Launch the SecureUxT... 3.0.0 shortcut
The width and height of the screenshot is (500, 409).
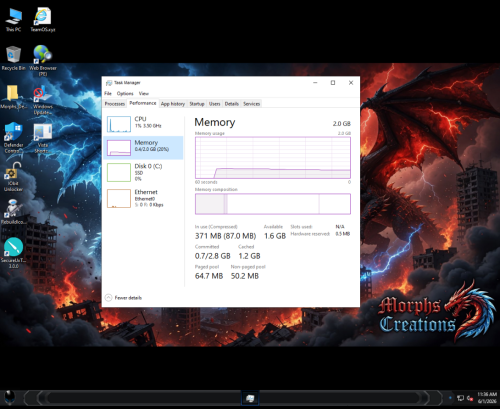13,253
